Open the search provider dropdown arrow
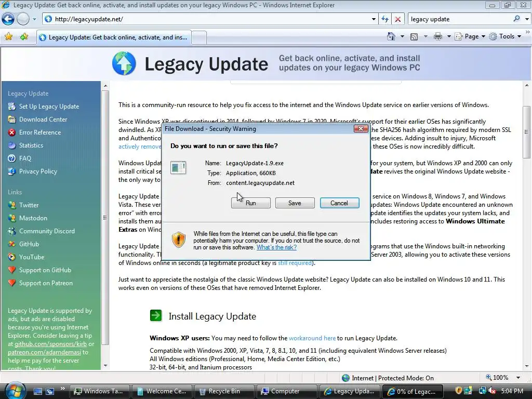This screenshot has height=399, width=532. click(x=527, y=19)
